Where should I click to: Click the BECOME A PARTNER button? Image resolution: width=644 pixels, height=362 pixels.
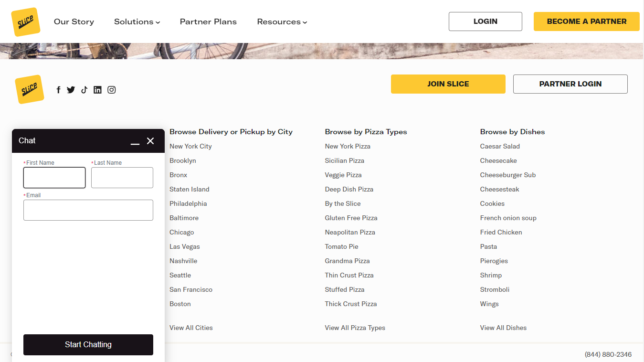click(586, 21)
